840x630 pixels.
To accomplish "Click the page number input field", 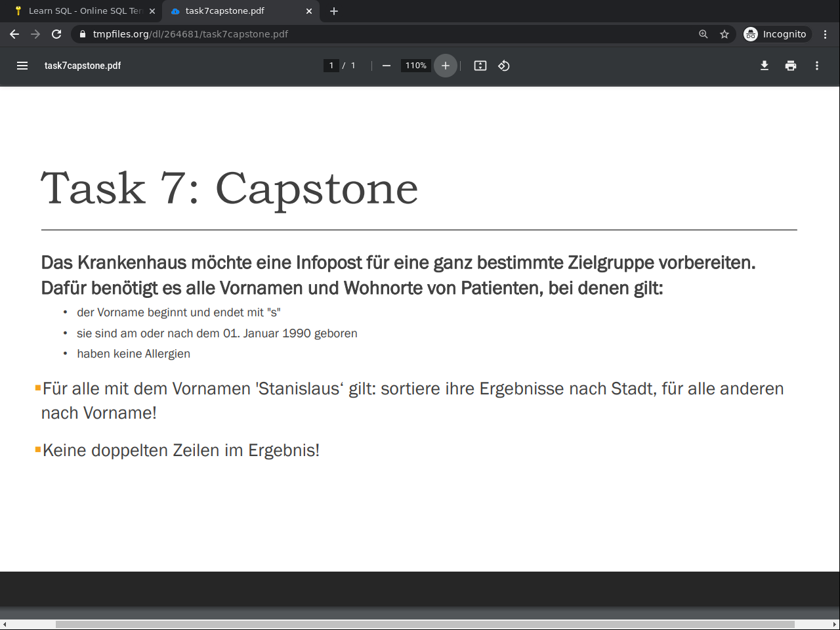I will (331, 66).
